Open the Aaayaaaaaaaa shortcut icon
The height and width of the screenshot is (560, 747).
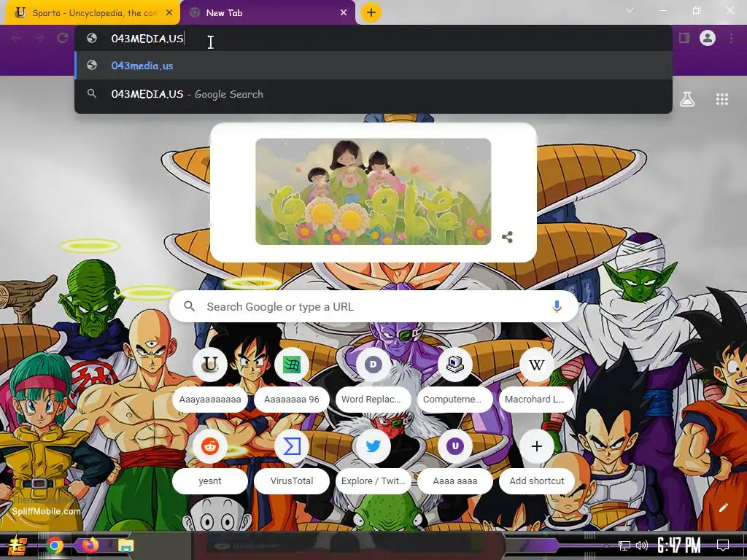209,365
